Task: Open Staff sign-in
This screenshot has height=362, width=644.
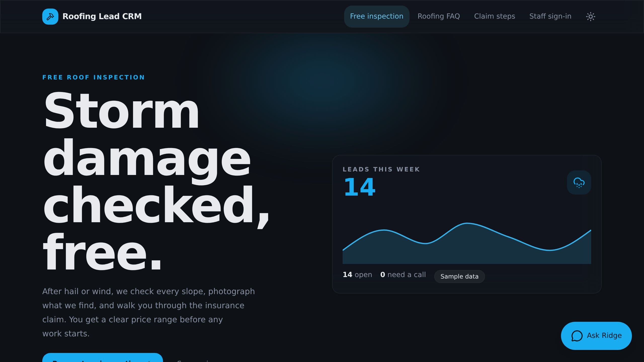Action: coord(550,17)
